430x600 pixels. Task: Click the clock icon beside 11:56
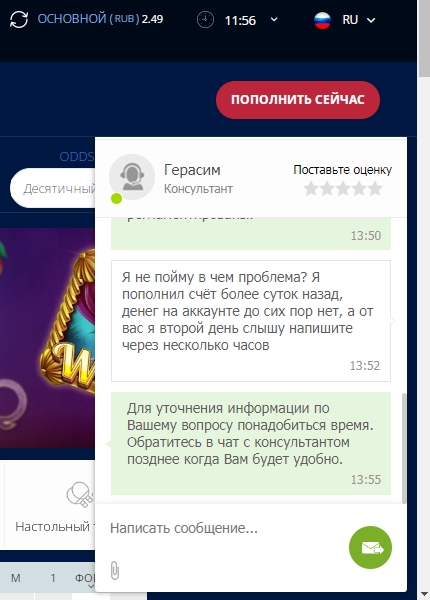point(205,20)
